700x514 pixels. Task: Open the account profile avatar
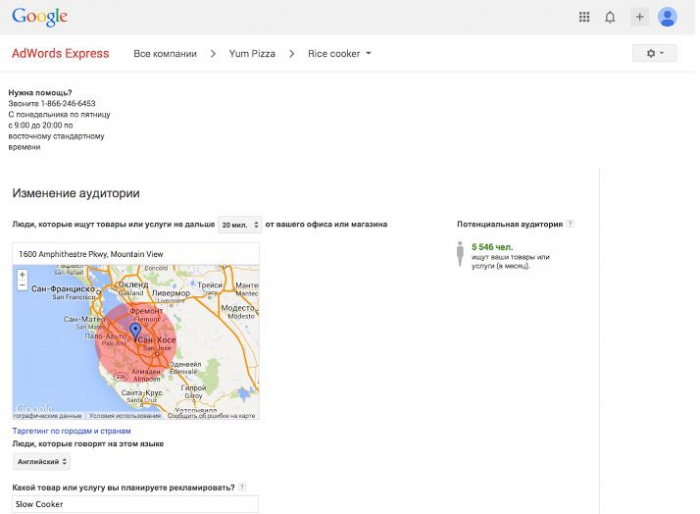(x=667, y=17)
